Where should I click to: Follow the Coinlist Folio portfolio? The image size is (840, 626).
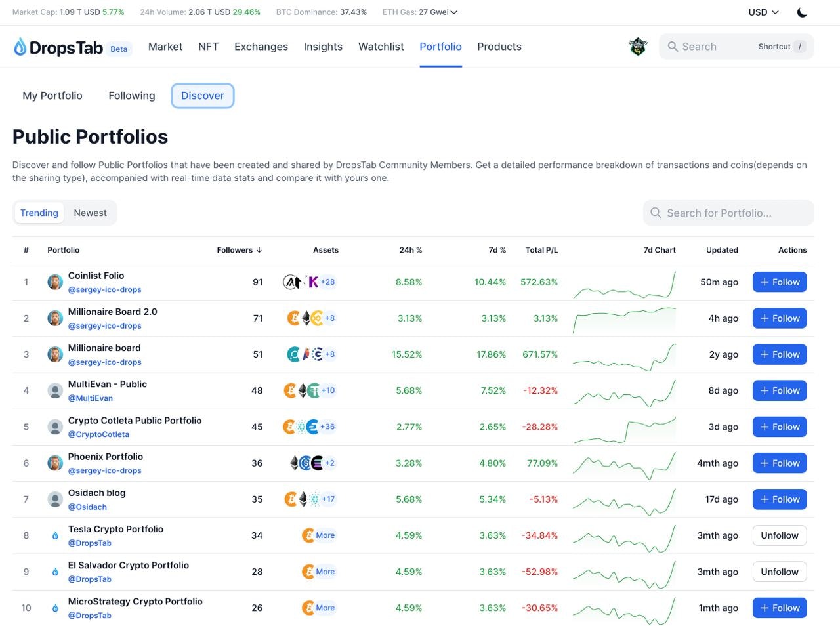[x=780, y=282]
